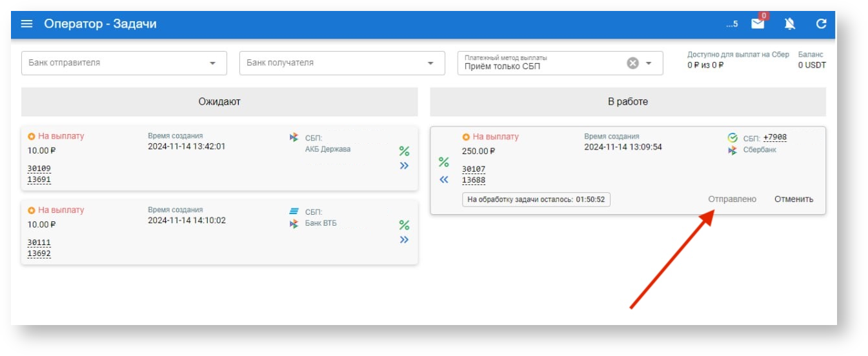
Task: Click task ID 30109
Action: (x=39, y=169)
